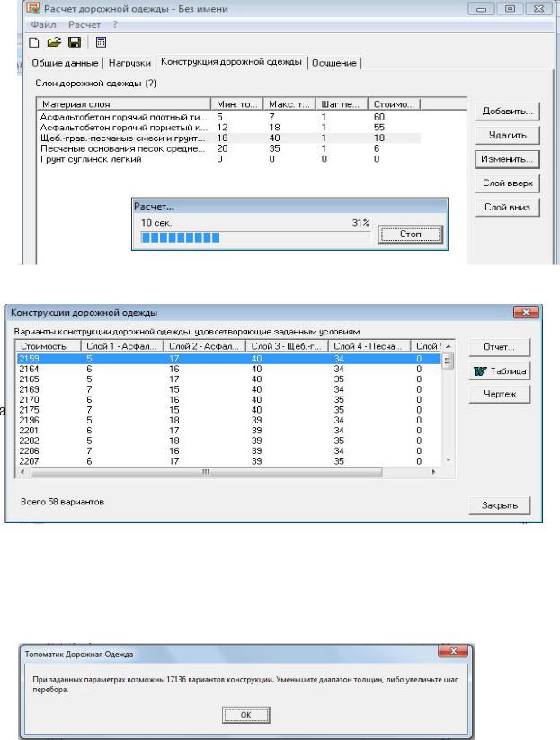
Task: Click the Слой 3 - Щеб.-г... column header
Action: (x=287, y=346)
